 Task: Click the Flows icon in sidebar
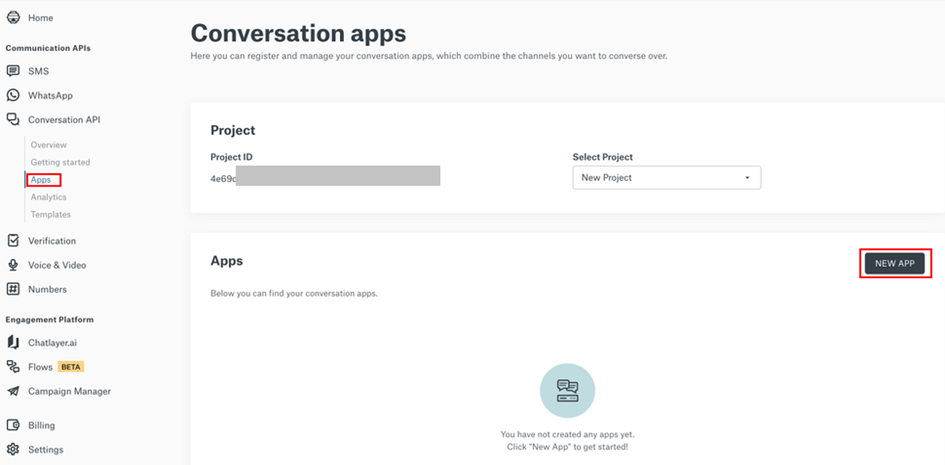[x=13, y=367]
